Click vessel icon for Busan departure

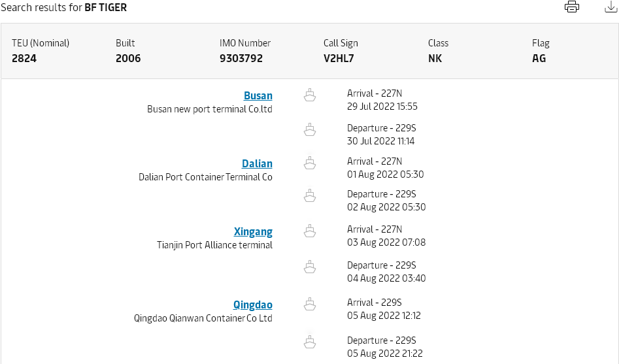click(x=310, y=130)
